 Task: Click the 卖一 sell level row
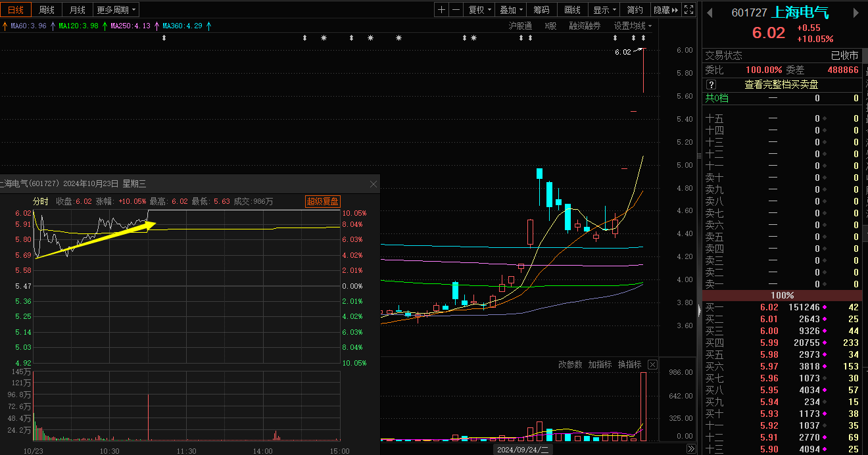click(782, 284)
